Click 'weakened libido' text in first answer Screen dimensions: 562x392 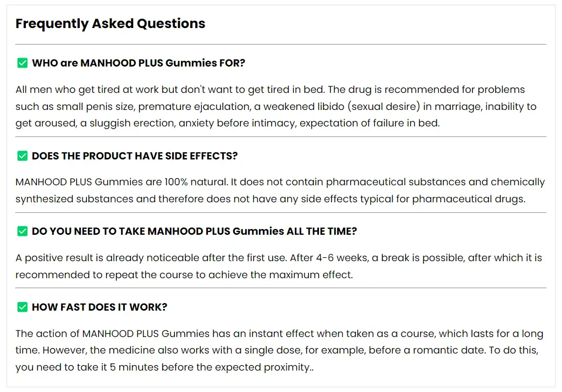305,107
